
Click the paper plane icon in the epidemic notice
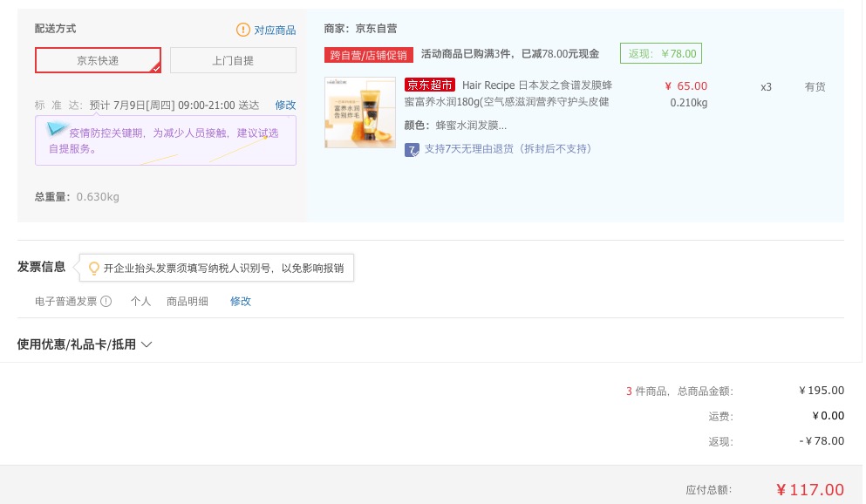coord(55,129)
